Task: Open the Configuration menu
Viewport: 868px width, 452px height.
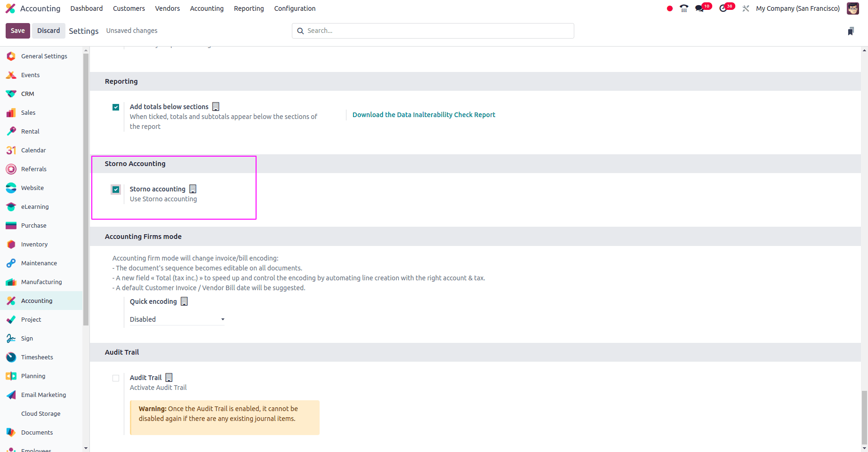Action: point(295,8)
